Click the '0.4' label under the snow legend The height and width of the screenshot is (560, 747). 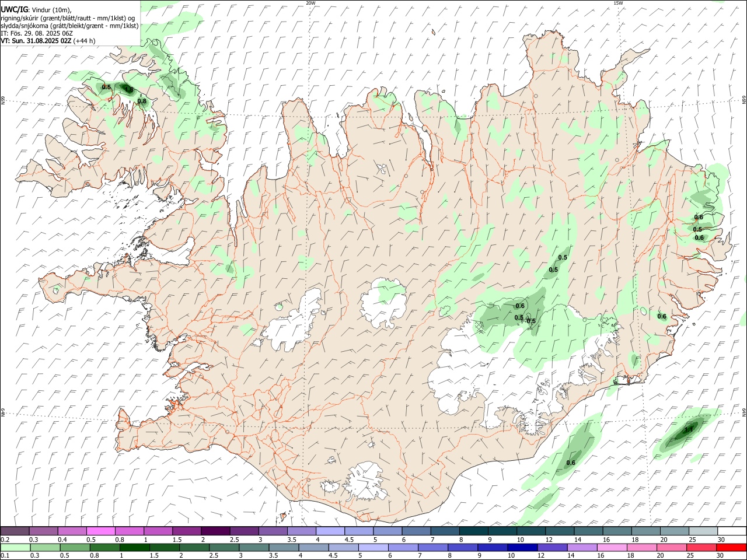pos(62,540)
